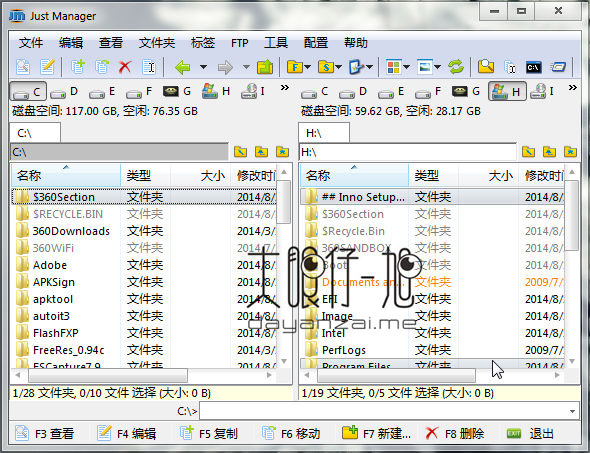Click the colored tiles view mode icon

point(394,67)
